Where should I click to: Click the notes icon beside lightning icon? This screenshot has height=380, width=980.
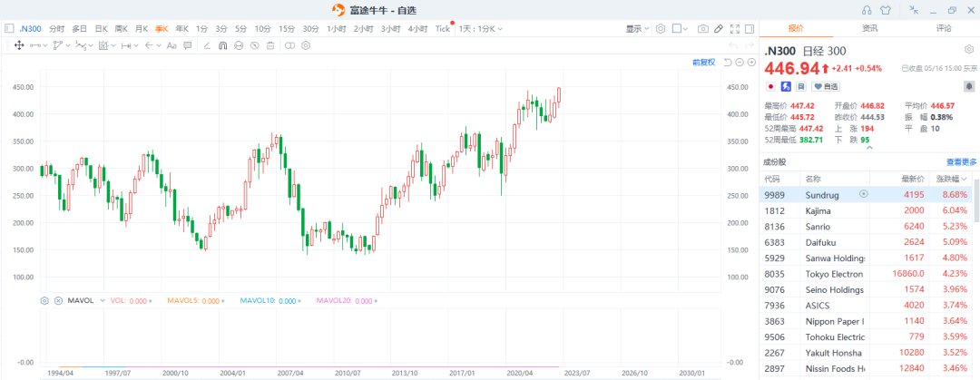[801, 86]
